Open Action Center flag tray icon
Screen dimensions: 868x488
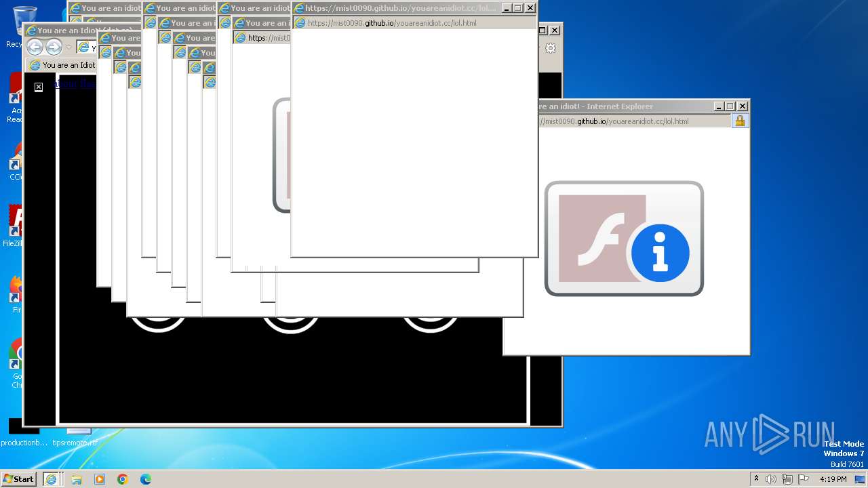click(x=803, y=479)
